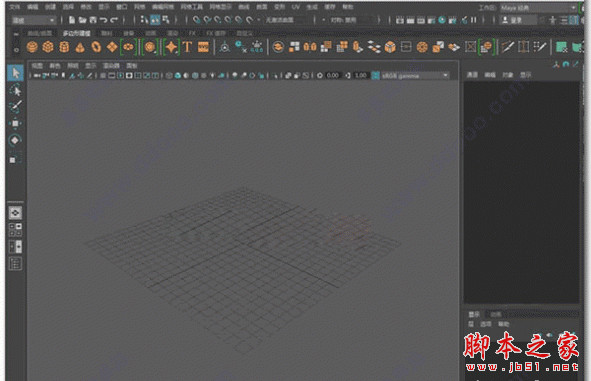Activate the Rotate tool in the toolbox
The image size is (591, 381).
tap(15, 140)
